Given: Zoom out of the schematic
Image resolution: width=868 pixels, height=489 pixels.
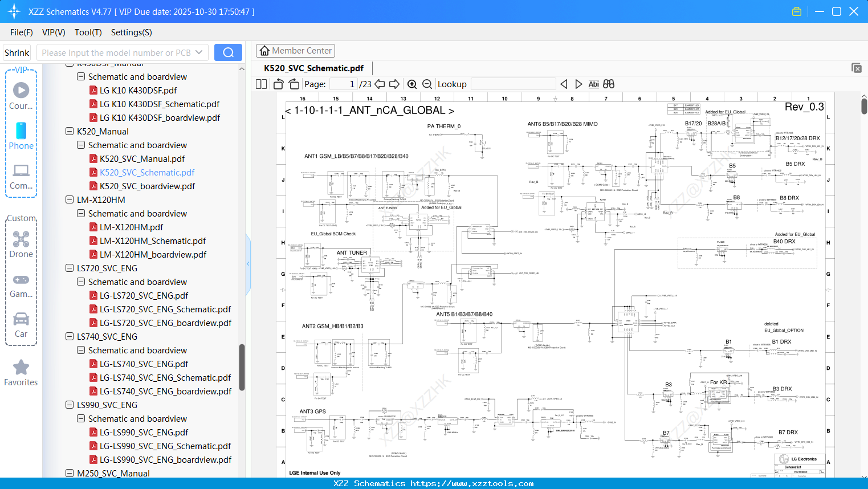Looking at the screenshot, I should pos(426,84).
